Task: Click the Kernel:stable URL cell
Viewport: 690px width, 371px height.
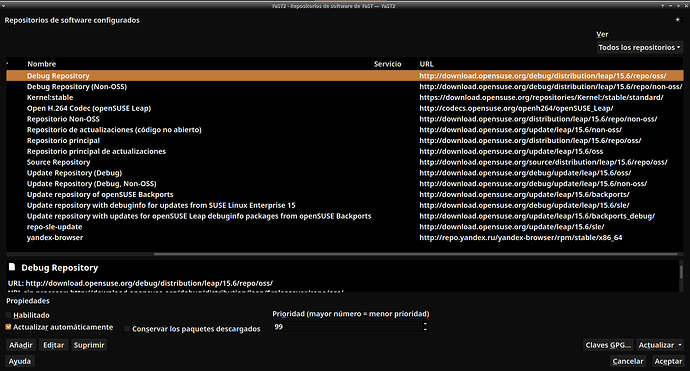Action: (x=541, y=97)
